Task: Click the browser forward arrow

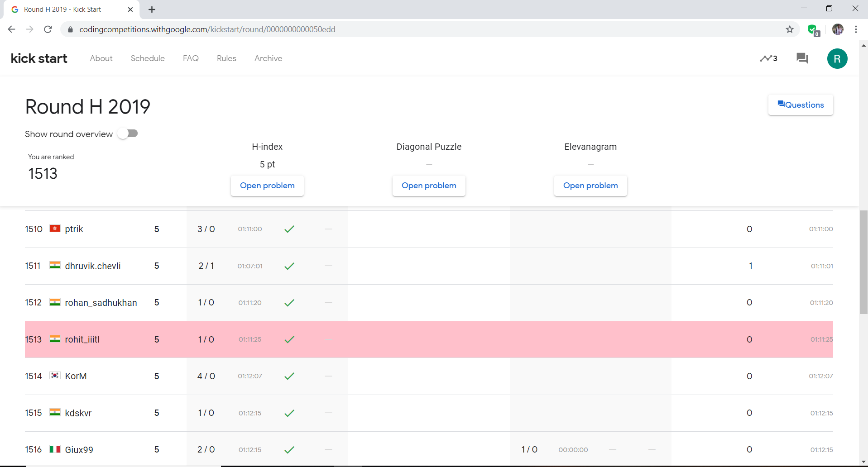Action: (30, 29)
